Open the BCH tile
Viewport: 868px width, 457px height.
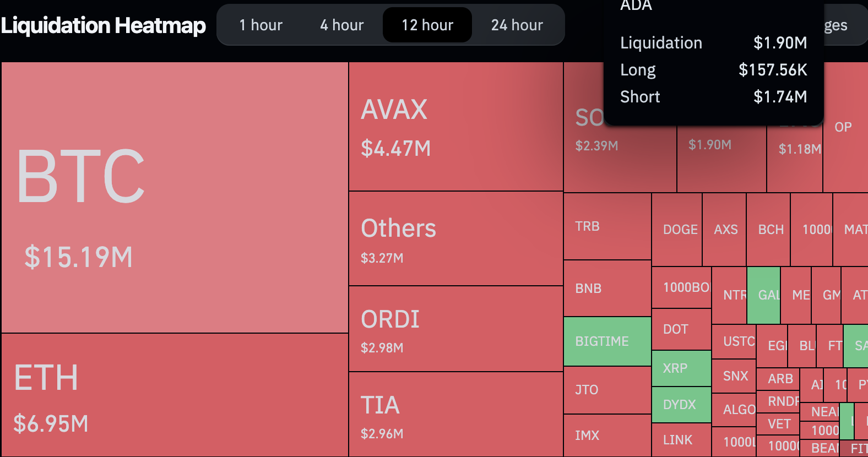(x=768, y=230)
